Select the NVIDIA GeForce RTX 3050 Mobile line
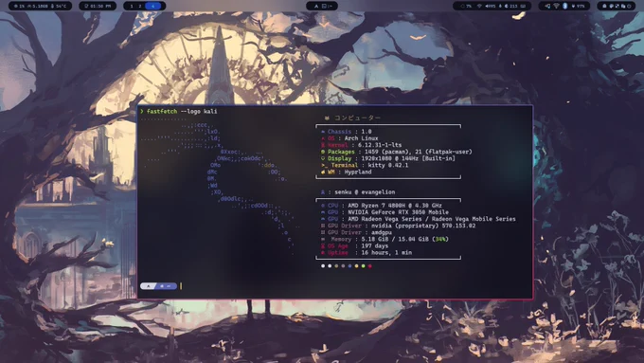 point(385,212)
